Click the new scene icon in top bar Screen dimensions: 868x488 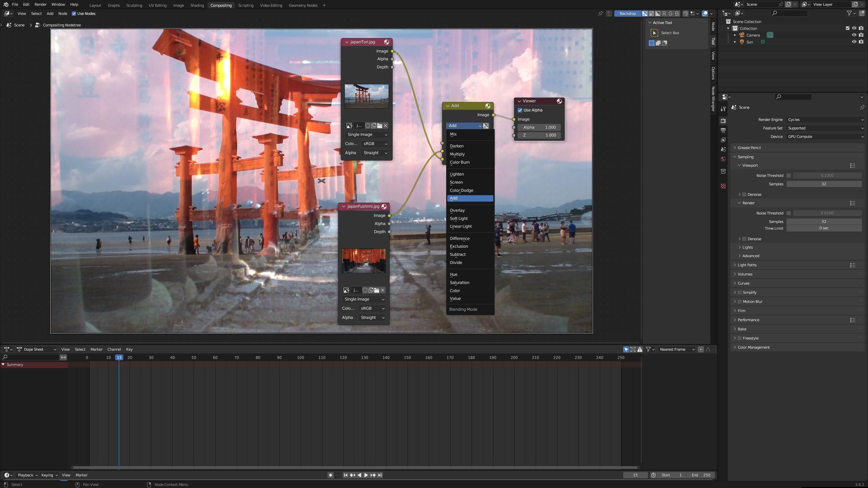click(788, 4)
